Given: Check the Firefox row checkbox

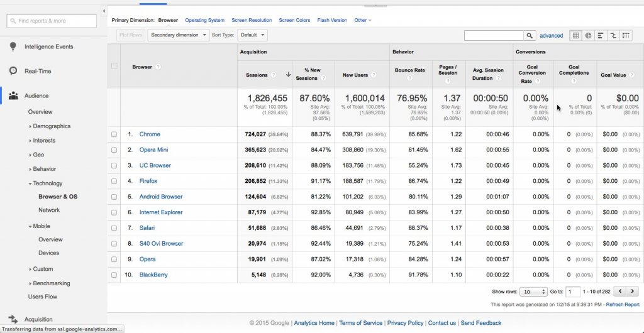Looking at the screenshot, I should (x=114, y=181).
